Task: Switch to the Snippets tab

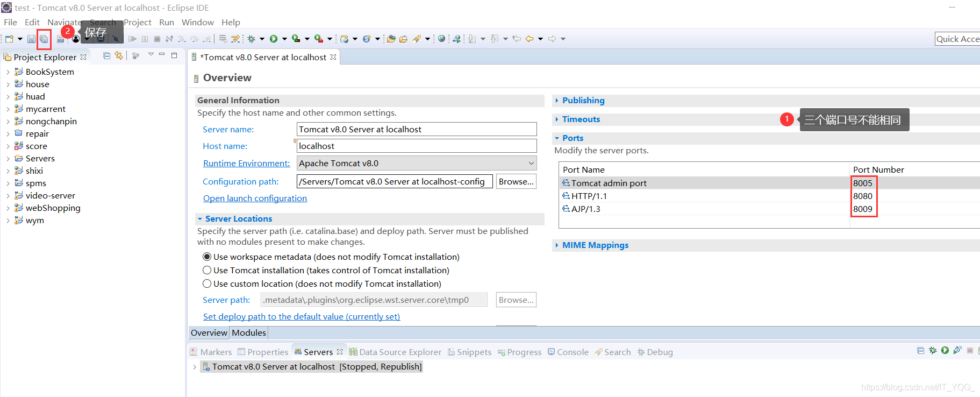Action: [469, 352]
